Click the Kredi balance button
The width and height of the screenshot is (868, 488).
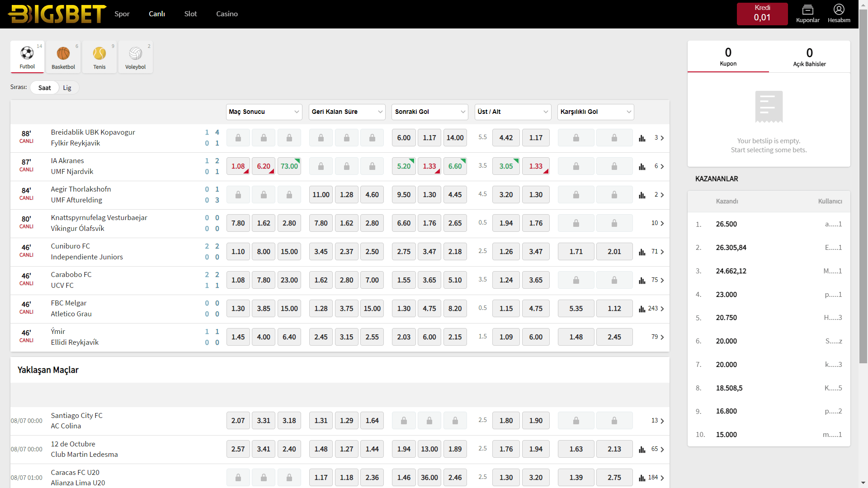coord(762,14)
